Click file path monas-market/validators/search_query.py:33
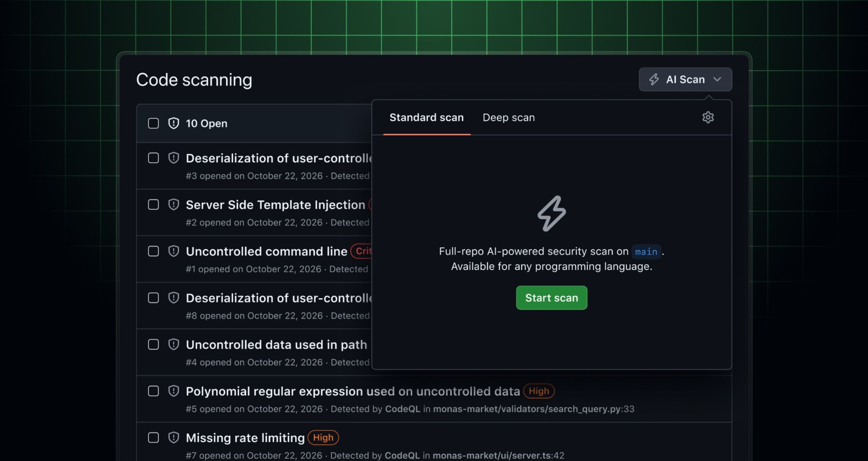The image size is (868, 461). tap(534, 409)
